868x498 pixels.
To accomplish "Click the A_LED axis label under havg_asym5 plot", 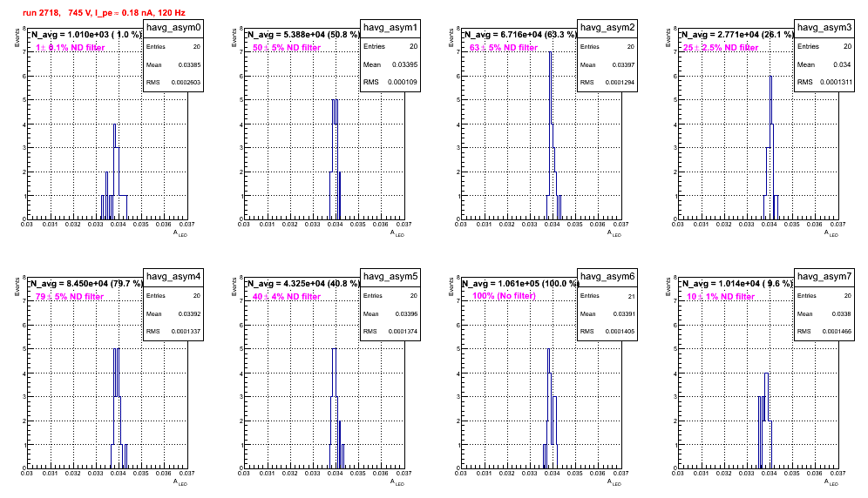I will 397,482.
